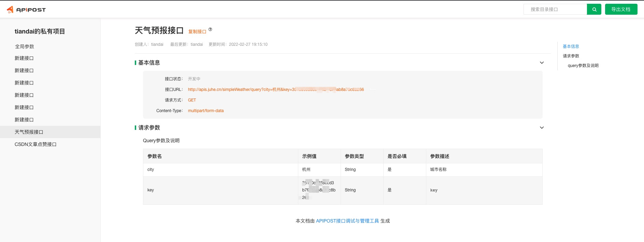Screen dimensions: 644x242
Task: Collapse the 请求参数 section chevron
Action: 542,127
